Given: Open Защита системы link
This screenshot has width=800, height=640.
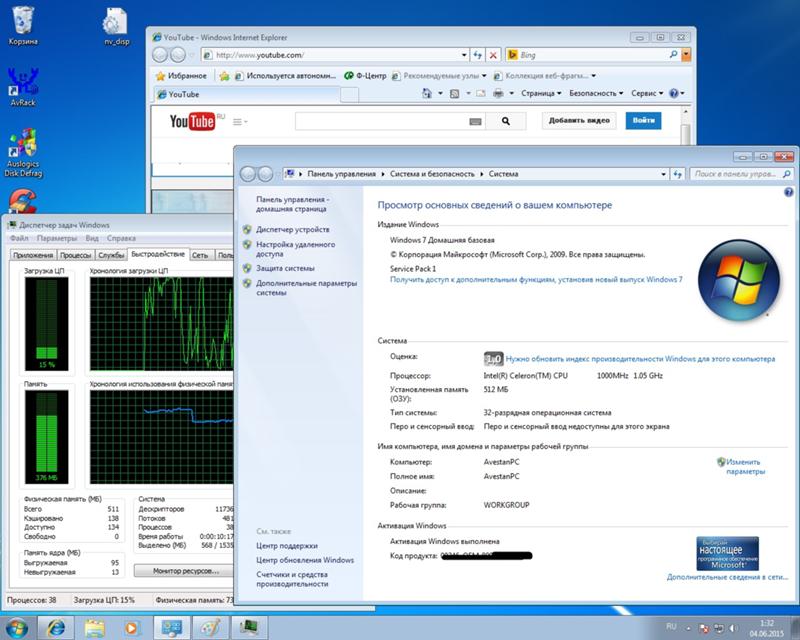Looking at the screenshot, I should tap(285, 268).
